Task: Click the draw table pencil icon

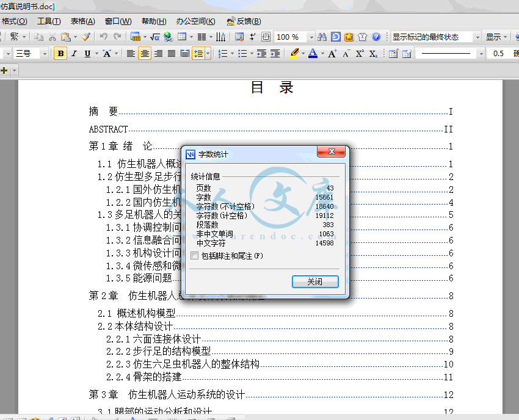Action: tap(393, 53)
